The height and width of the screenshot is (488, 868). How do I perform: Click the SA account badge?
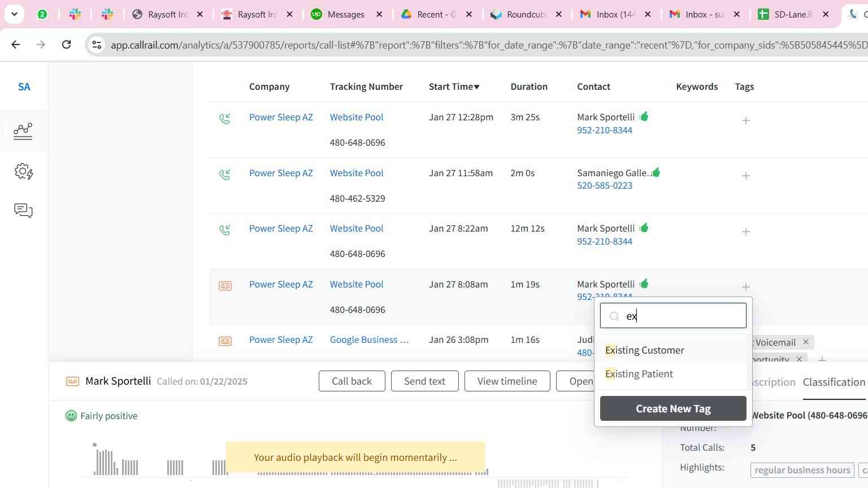point(24,86)
